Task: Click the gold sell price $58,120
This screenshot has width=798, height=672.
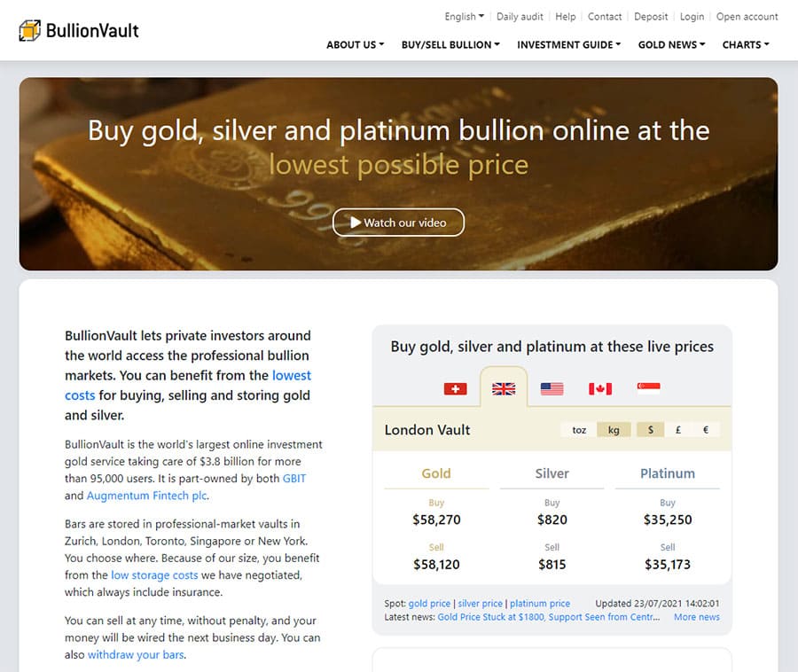Action: [x=436, y=564]
